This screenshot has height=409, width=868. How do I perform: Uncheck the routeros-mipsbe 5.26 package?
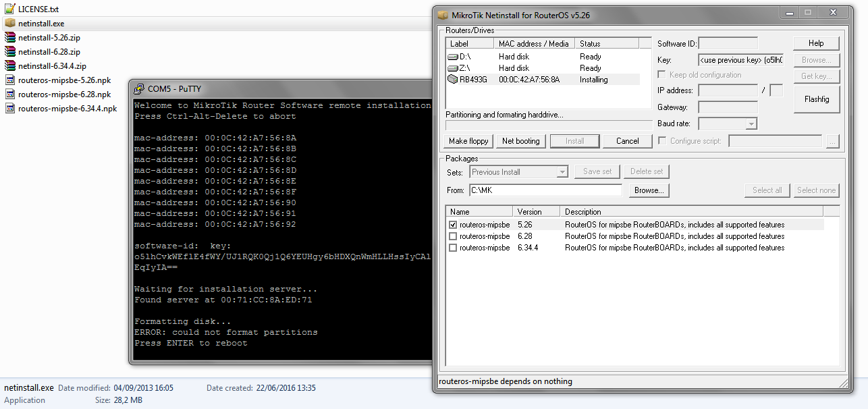(x=453, y=224)
